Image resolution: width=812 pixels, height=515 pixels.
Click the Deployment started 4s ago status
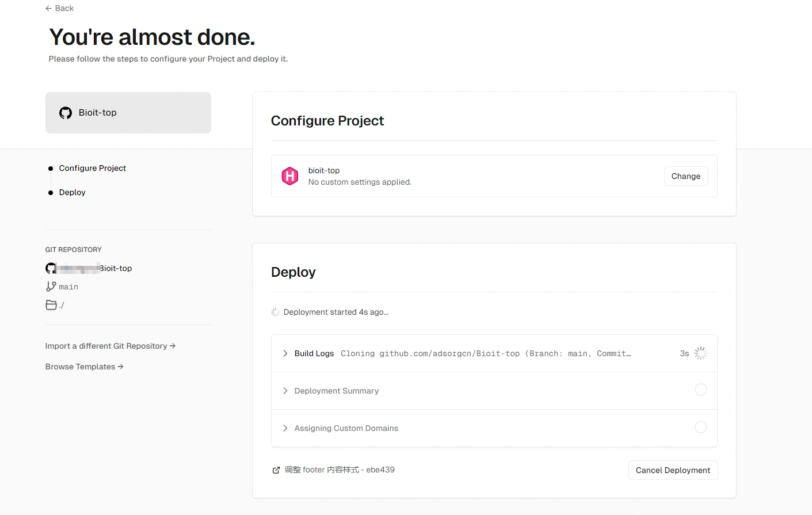pos(336,312)
